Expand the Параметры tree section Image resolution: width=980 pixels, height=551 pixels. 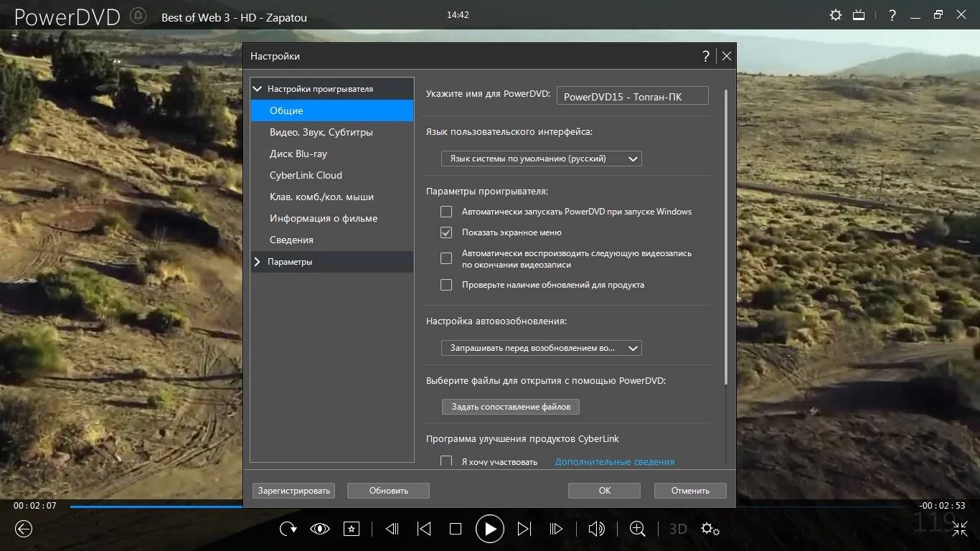point(258,262)
